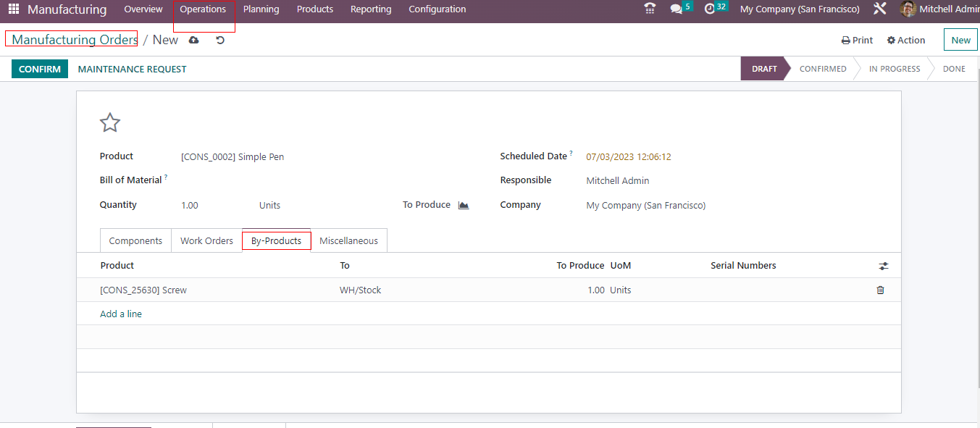Open the Operations menu

click(x=203, y=9)
